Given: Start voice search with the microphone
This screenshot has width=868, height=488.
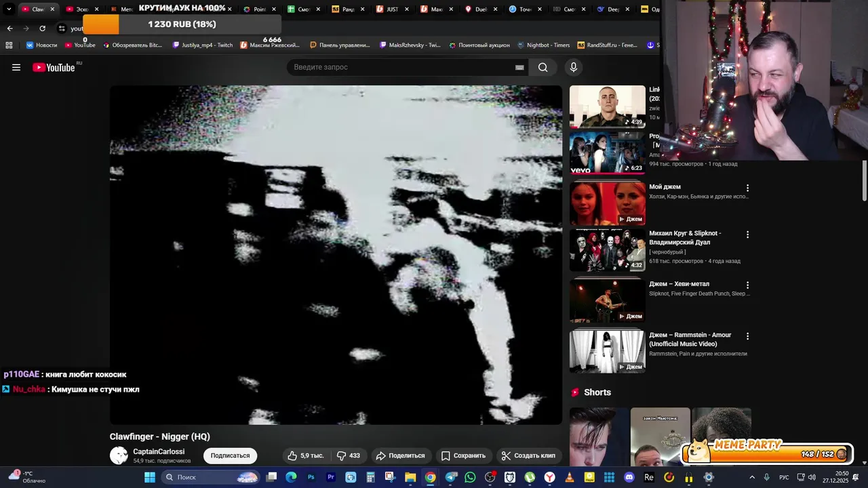Looking at the screenshot, I should (574, 67).
